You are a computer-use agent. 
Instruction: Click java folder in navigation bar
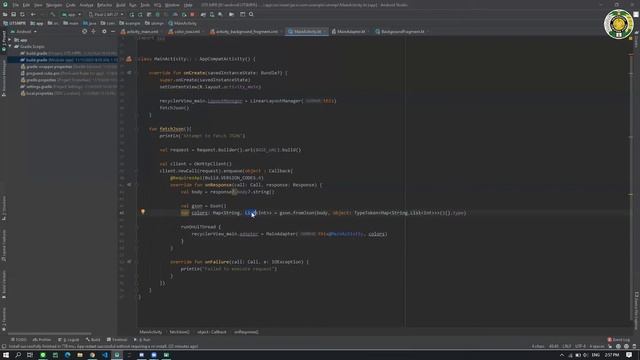[89, 23]
